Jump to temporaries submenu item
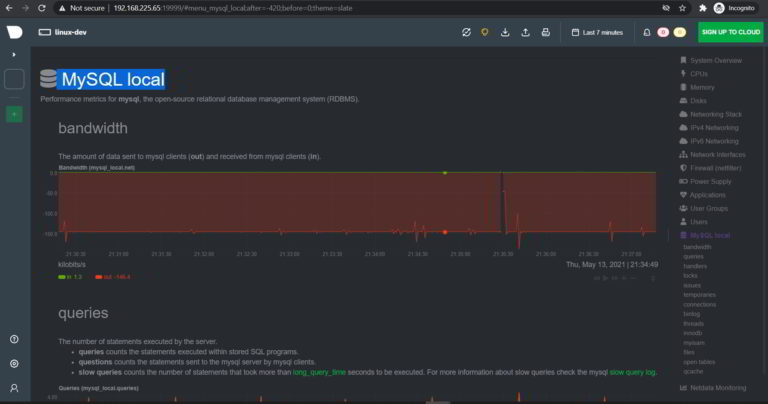This screenshot has width=768, height=404. click(699, 295)
